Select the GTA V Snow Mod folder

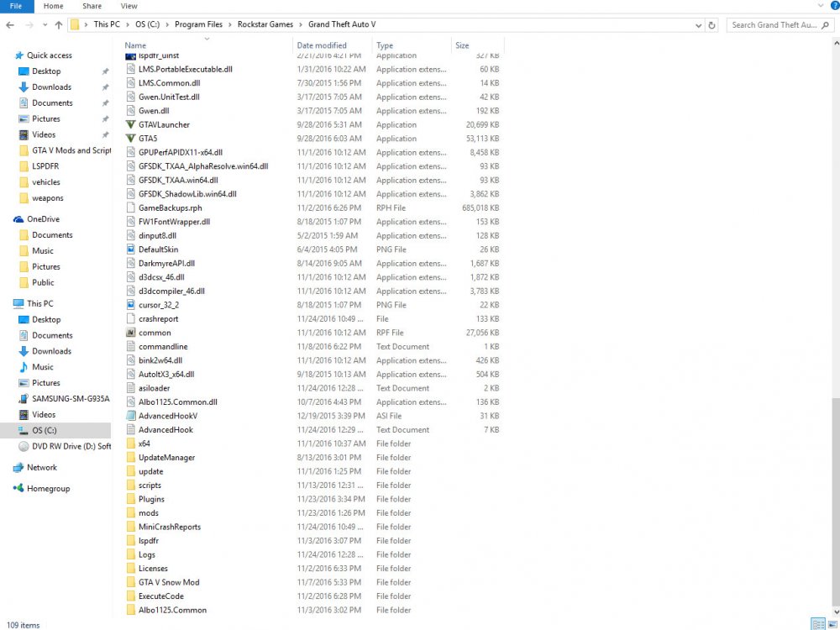click(169, 582)
